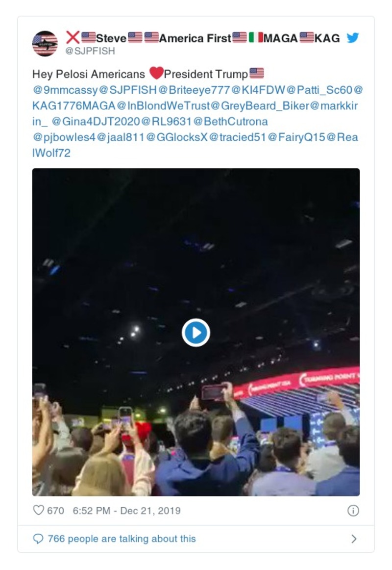Visit the @Briteeye777 profile mention
The width and height of the screenshot is (392, 570).
pyautogui.click(x=194, y=90)
